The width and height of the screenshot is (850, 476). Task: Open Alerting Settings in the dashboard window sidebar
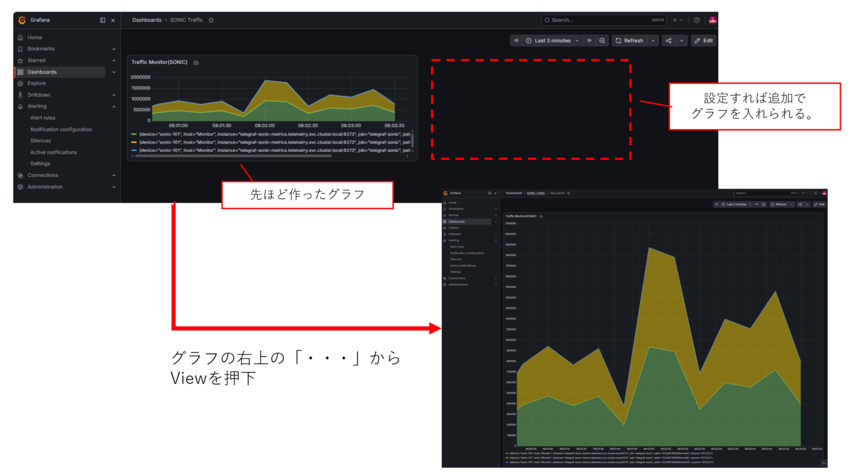40,164
